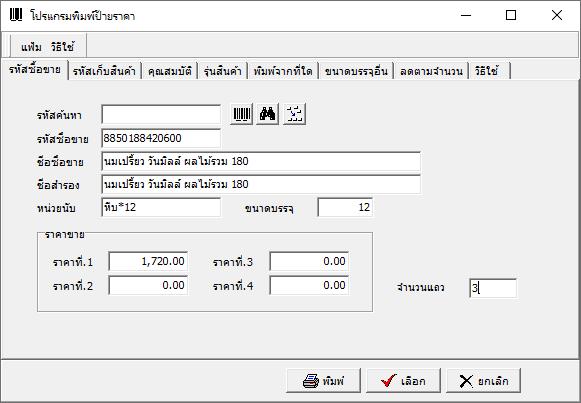581x403 pixels.
Task: Cancel with the ยกเลิก X button
Action: click(x=484, y=380)
